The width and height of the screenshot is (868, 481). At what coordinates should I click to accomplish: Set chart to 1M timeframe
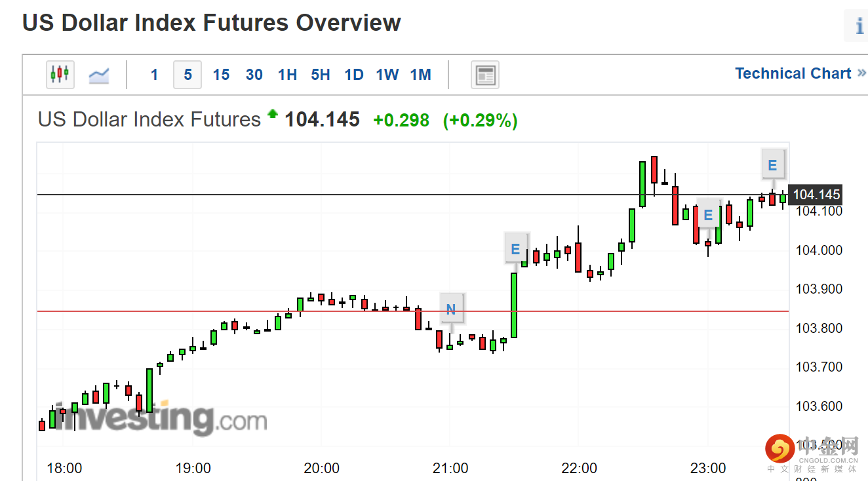tap(421, 75)
